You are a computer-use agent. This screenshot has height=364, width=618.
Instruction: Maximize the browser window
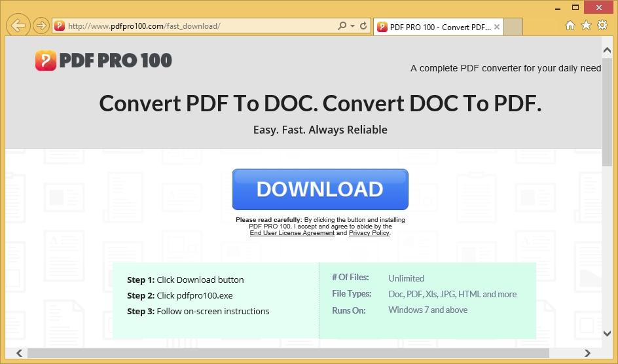point(575,7)
